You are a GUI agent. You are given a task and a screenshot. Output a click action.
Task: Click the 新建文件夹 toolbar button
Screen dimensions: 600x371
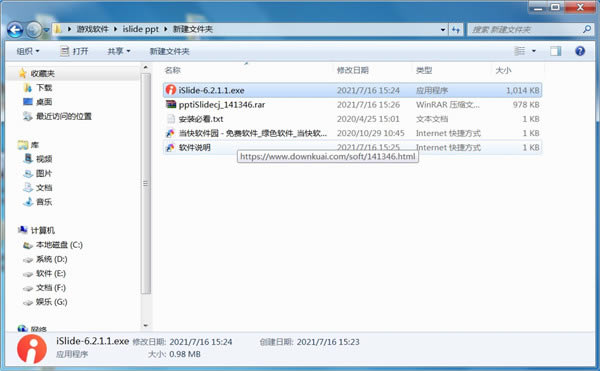tap(169, 51)
